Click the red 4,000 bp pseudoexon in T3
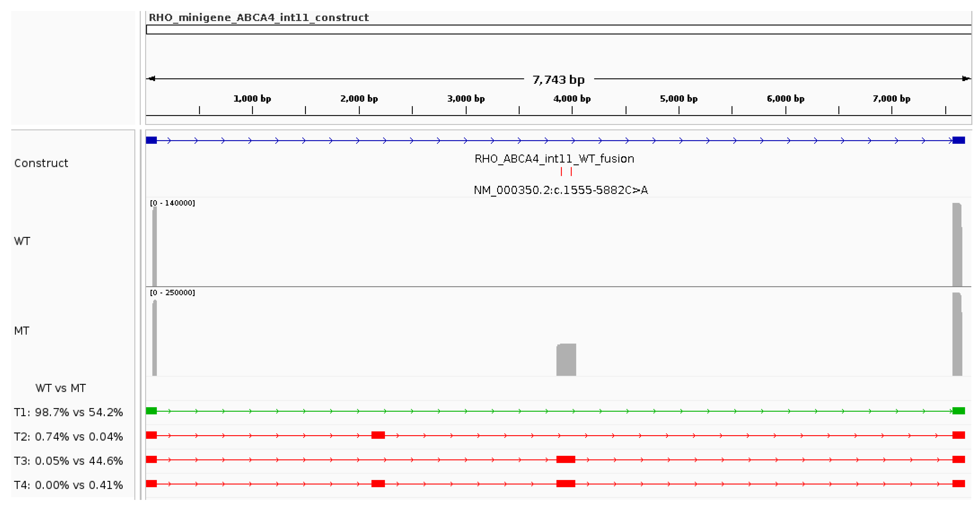This screenshot has height=508, width=980. (x=566, y=459)
